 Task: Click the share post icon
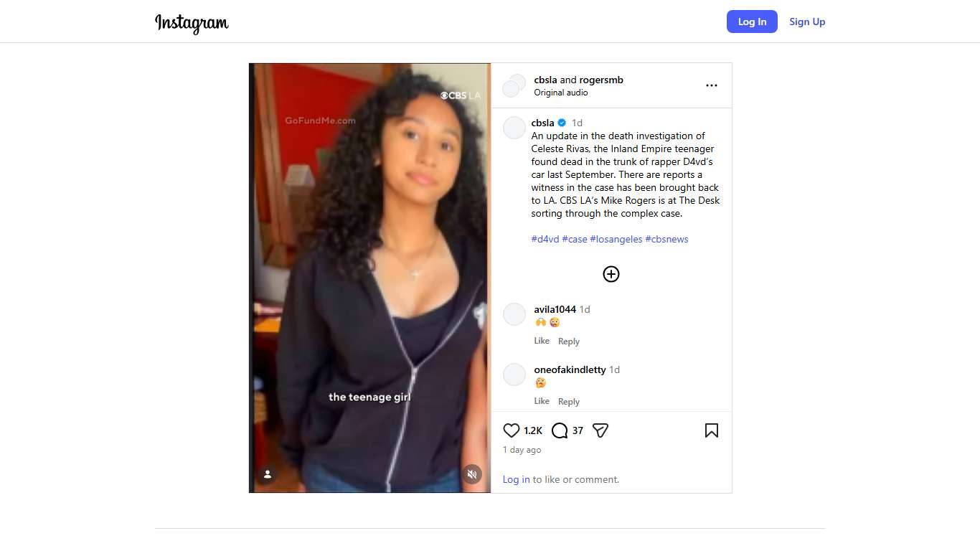pos(600,430)
